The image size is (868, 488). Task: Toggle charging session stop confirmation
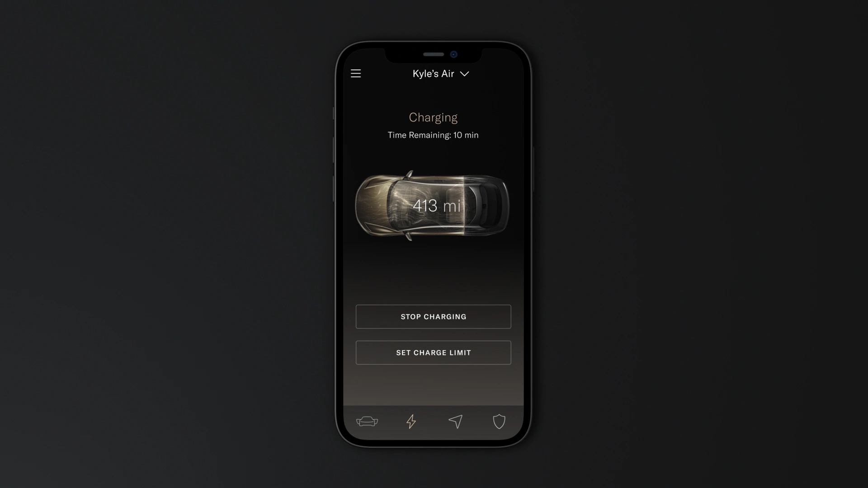click(434, 316)
